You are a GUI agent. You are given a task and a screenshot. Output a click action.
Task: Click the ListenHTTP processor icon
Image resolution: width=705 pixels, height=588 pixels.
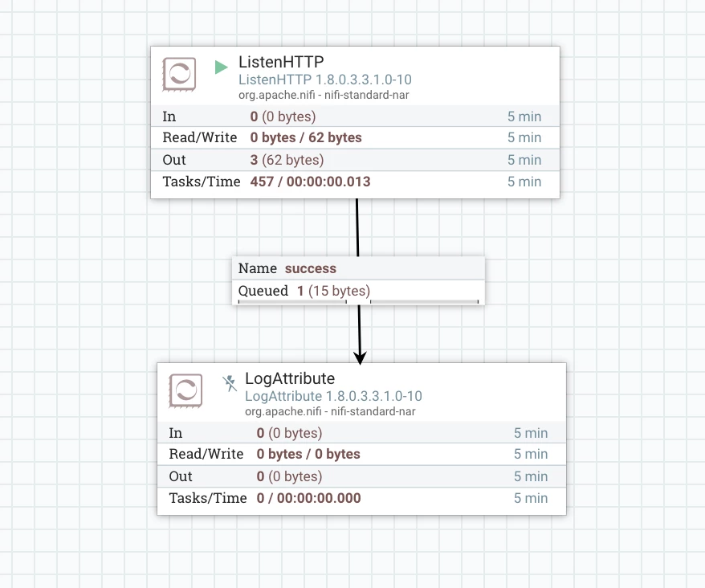(x=179, y=74)
